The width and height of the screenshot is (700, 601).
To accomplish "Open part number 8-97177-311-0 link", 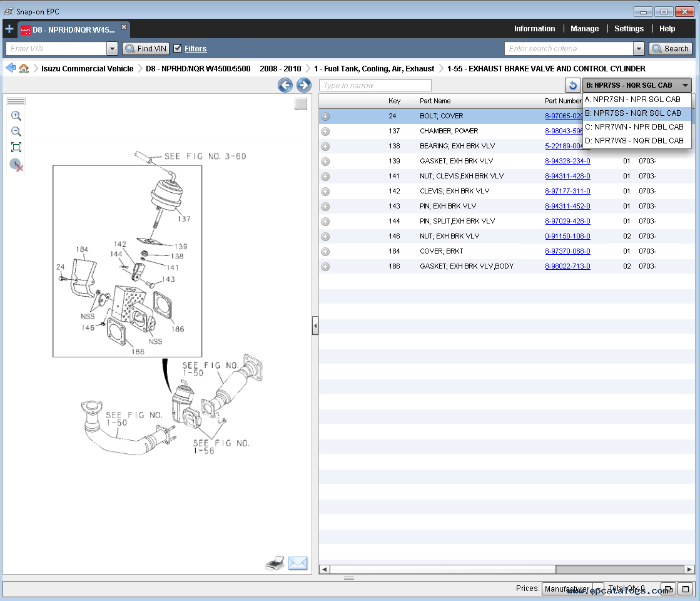I will pyautogui.click(x=567, y=191).
